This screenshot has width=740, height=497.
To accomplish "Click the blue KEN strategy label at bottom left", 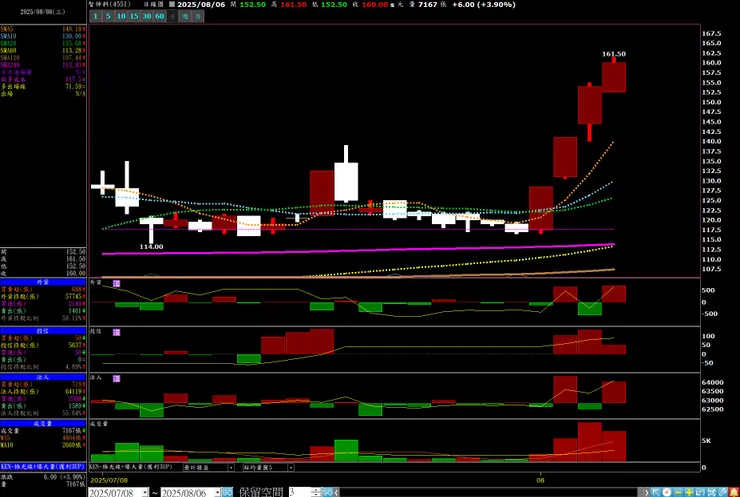I will coord(43,466).
